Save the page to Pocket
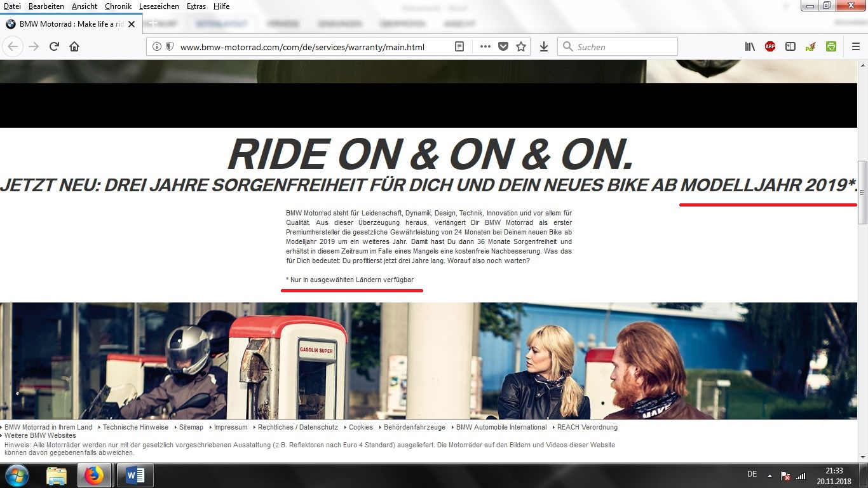The width and height of the screenshot is (868, 488). click(x=503, y=46)
